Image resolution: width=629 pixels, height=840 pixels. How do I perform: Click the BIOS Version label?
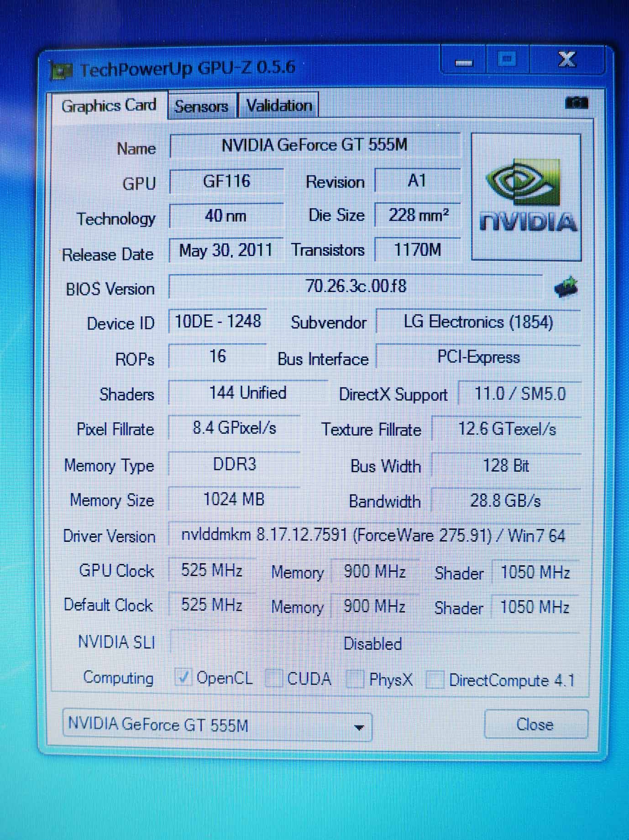[x=110, y=289]
